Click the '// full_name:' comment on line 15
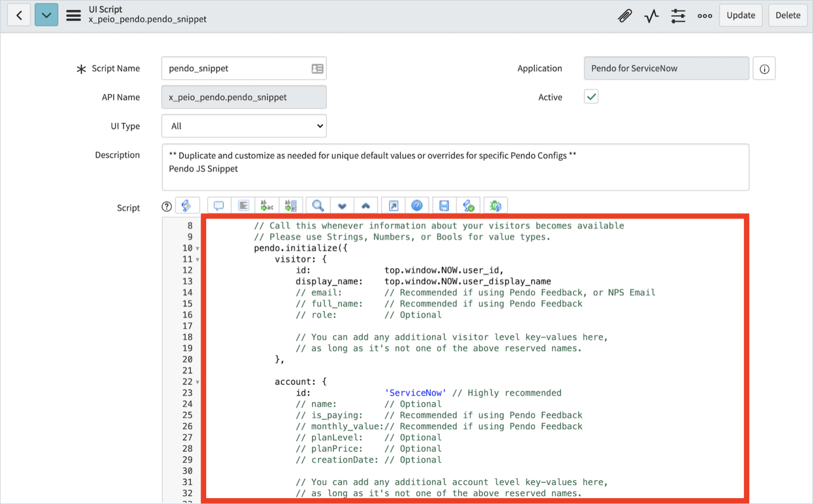The width and height of the screenshot is (813, 504). 329,304
